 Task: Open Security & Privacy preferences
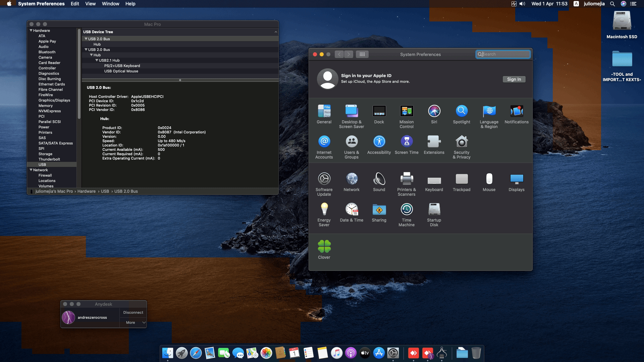tap(462, 141)
